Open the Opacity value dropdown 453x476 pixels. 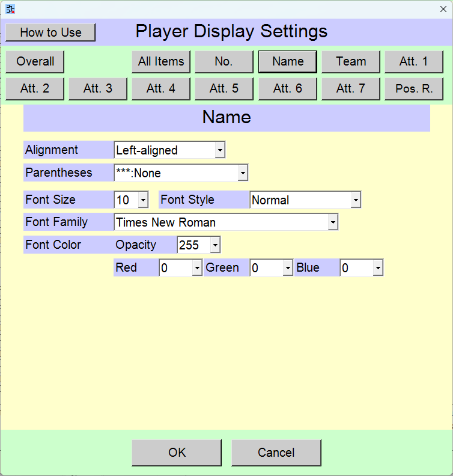(215, 245)
